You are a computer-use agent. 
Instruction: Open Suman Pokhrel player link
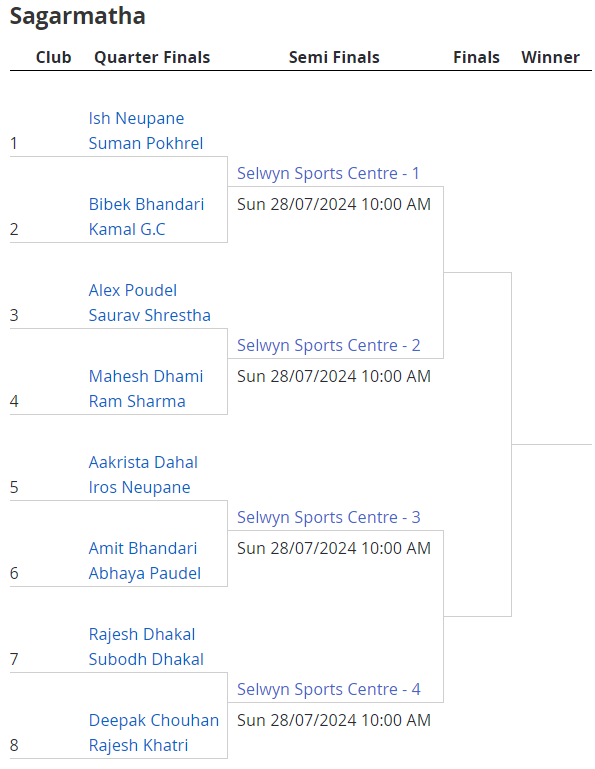pos(146,143)
